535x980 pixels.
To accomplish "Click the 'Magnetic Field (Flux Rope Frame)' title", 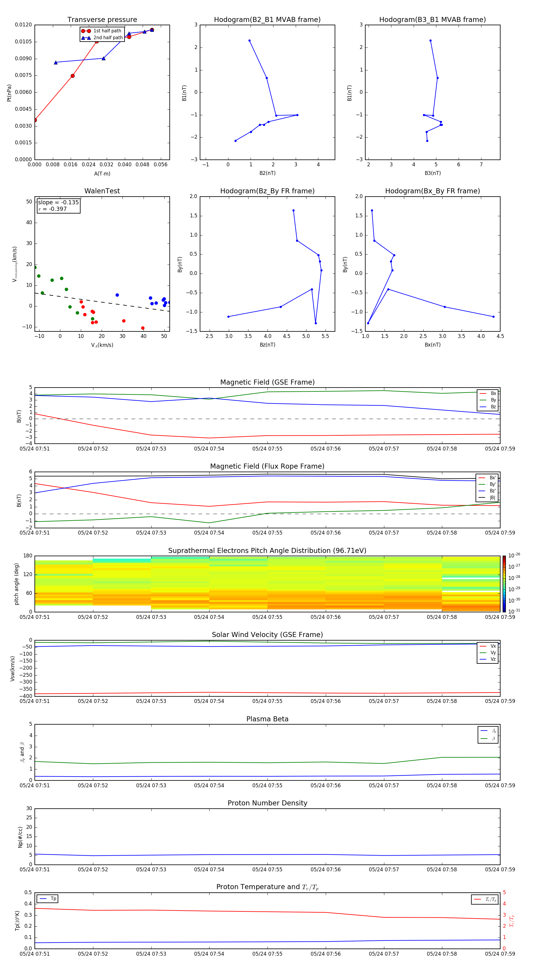I will [267, 467].
